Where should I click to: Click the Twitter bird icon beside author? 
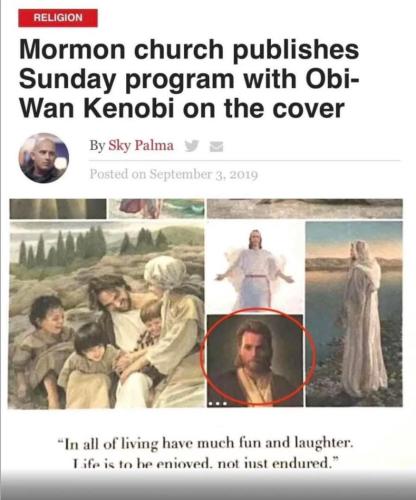tap(192, 146)
